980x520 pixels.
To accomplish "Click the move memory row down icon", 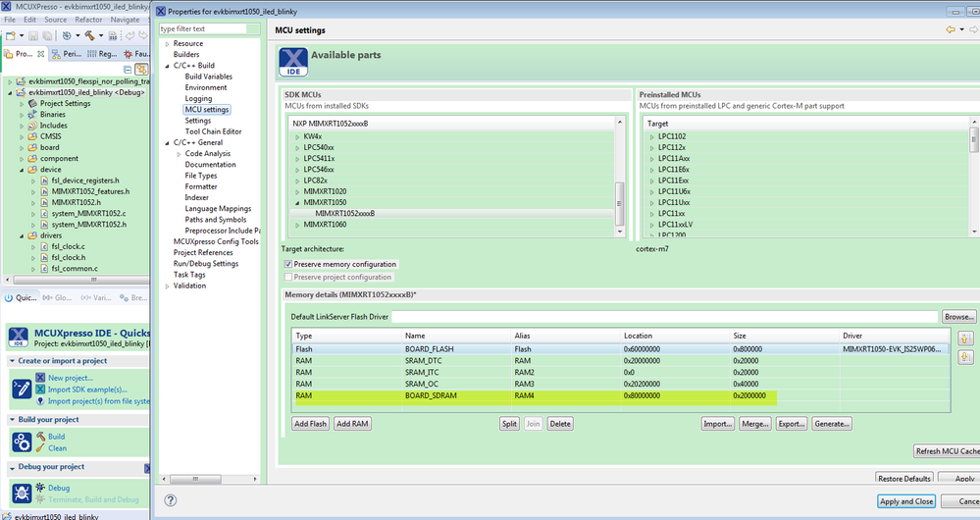I will 965,357.
